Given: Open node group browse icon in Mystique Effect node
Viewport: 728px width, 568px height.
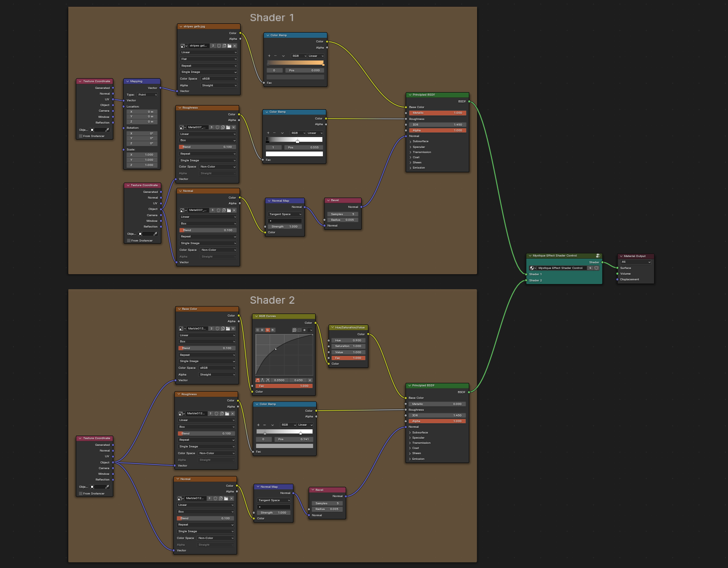Looking at the screenshot, I should pos(532,268).
